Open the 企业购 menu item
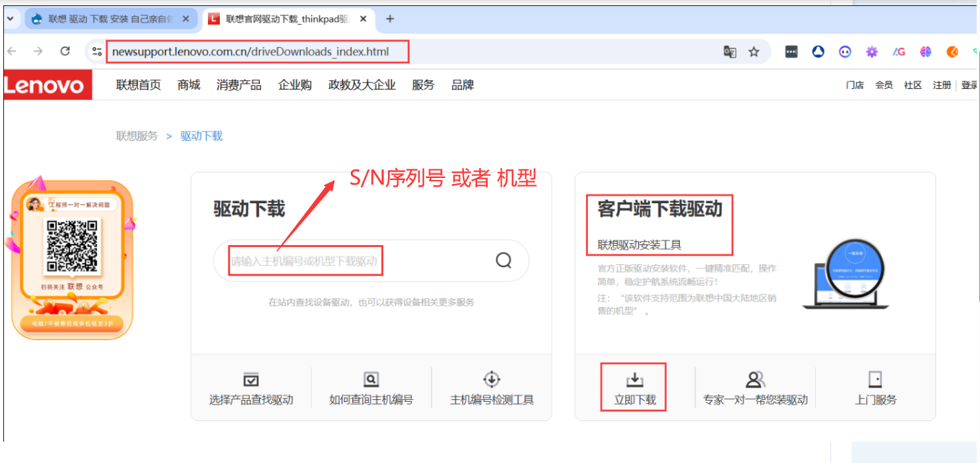 point(295,85)
